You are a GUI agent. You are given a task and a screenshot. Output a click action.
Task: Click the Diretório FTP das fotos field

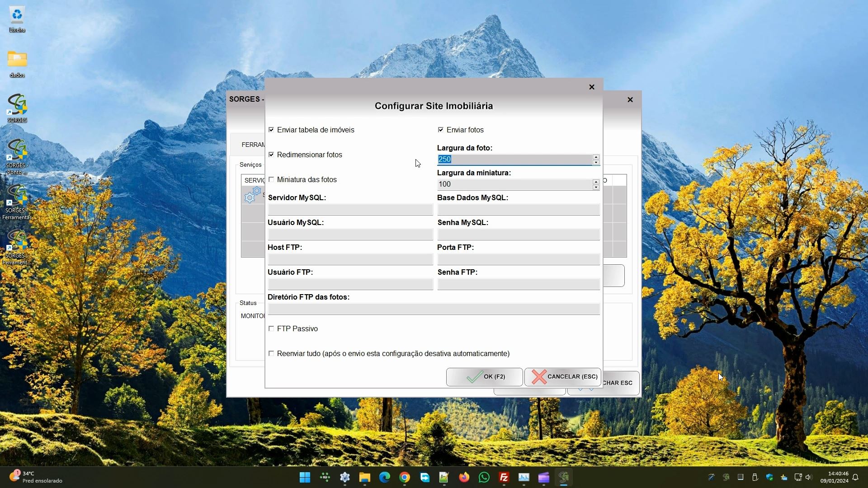click(434, 309)
